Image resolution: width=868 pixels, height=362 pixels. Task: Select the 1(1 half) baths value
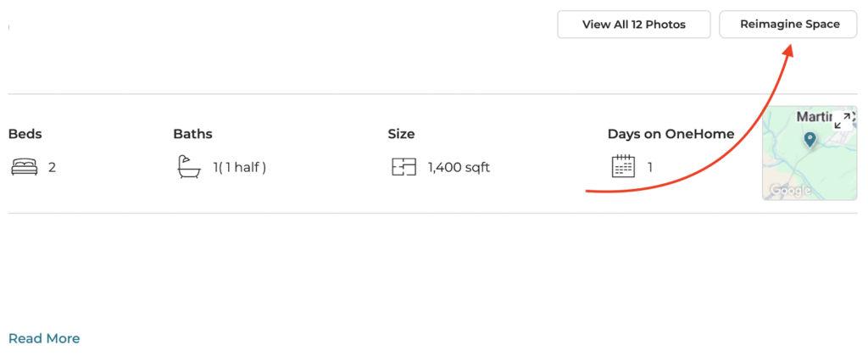coord(240,167)
